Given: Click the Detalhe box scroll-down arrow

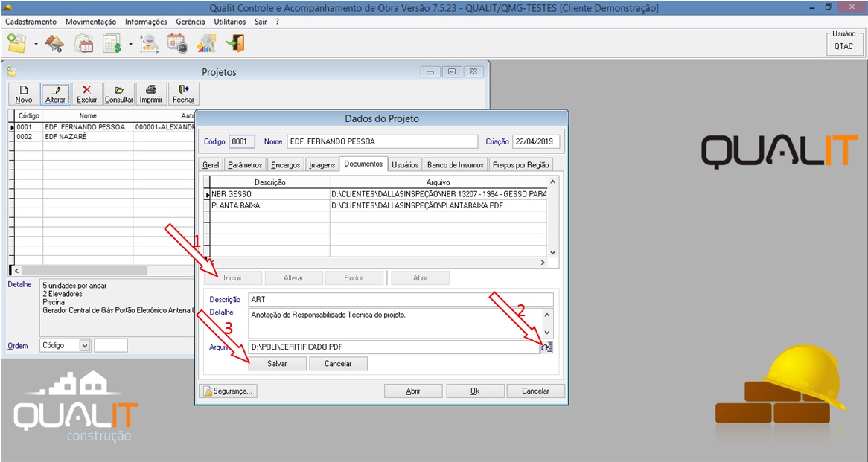Looking at the screenshot, I should click(x=547, y=333).
